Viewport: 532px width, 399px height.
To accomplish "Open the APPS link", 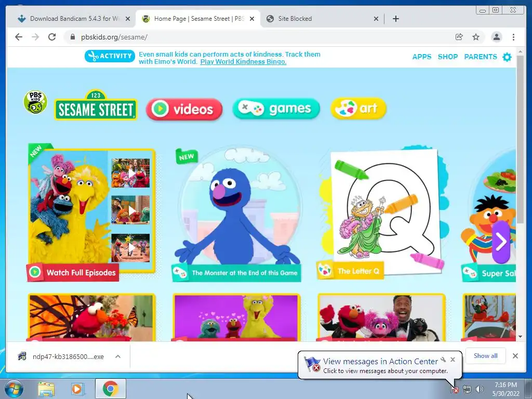I will click(x=422, y=57).
